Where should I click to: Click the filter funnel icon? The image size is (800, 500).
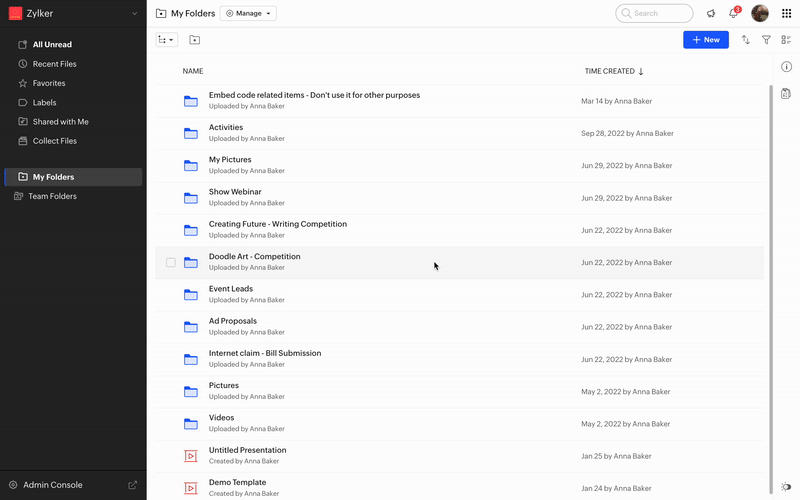click(766, 40)
